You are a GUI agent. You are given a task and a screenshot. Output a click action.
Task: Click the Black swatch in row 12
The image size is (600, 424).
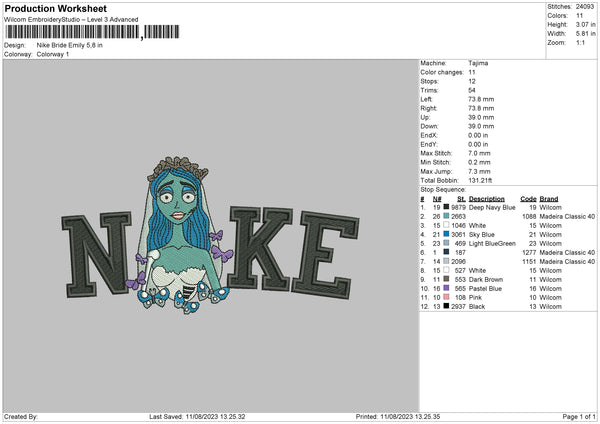446,306
